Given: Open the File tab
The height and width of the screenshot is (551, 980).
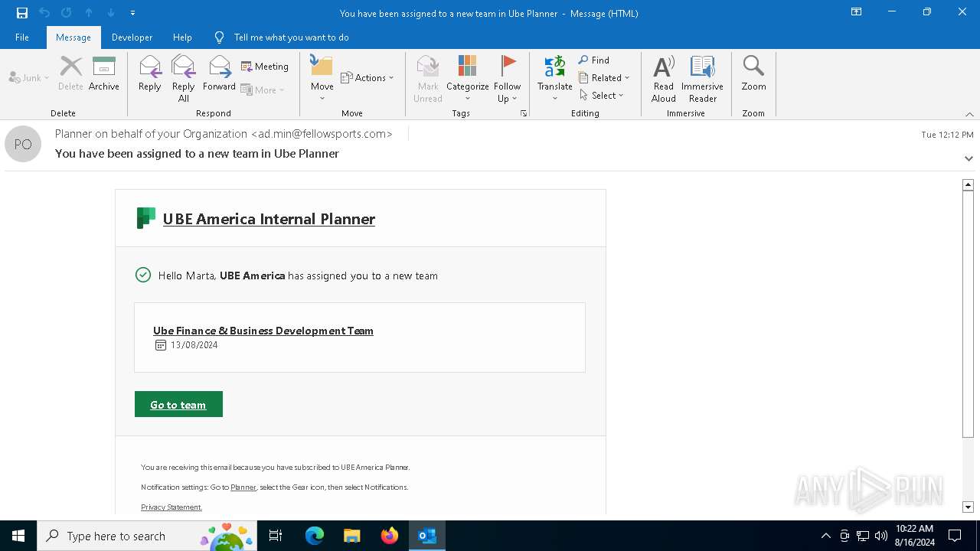Looking at the screenshot, I should (x=22, y=37).
